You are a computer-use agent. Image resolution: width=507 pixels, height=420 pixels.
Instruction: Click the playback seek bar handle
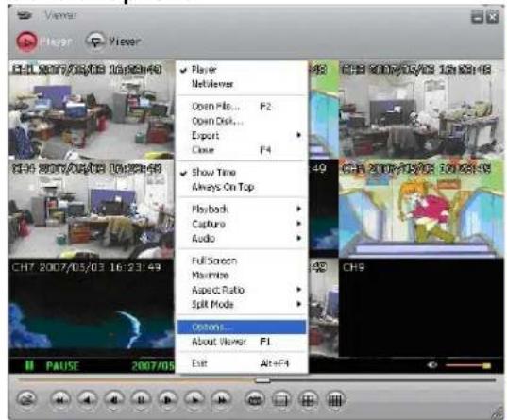coord(262,380)
